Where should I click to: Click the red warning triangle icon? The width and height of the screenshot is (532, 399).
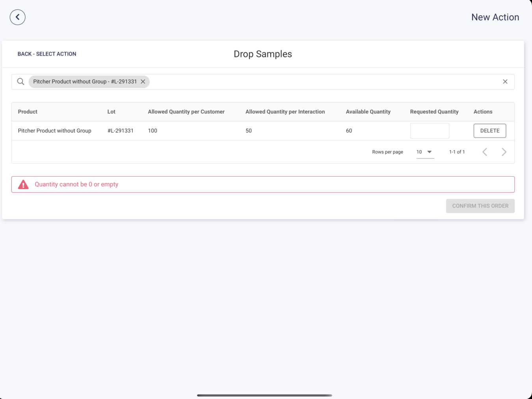(23, 185)
